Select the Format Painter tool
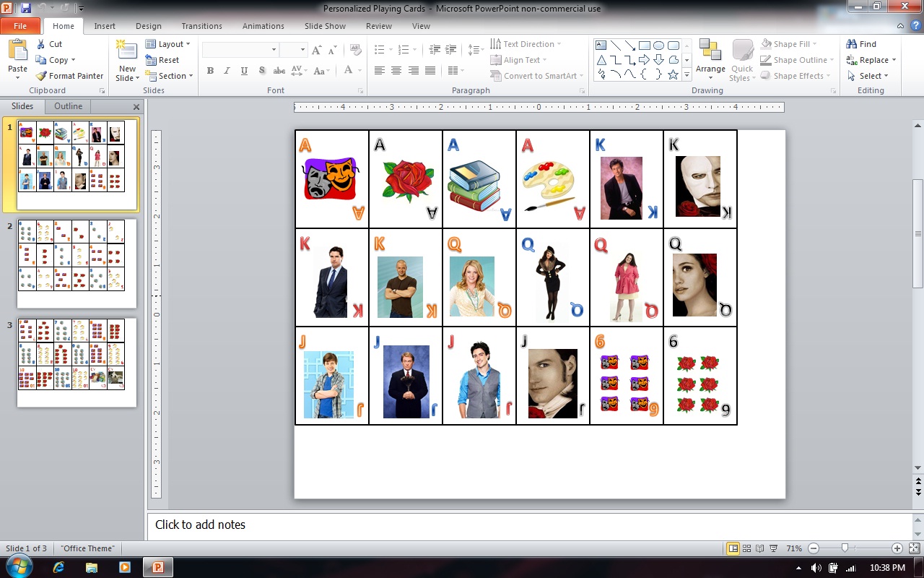 tap(69, 76)
